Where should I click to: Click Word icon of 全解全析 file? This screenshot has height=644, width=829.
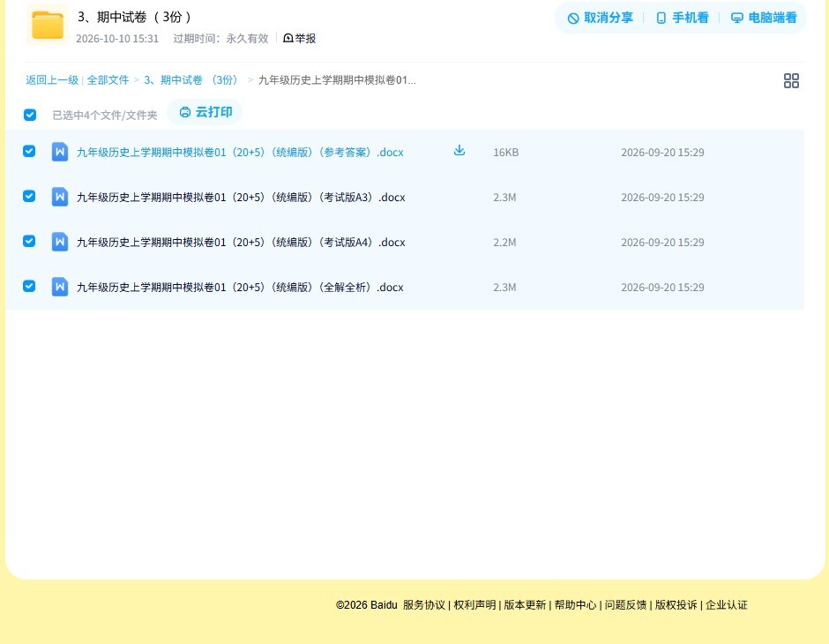60,287
